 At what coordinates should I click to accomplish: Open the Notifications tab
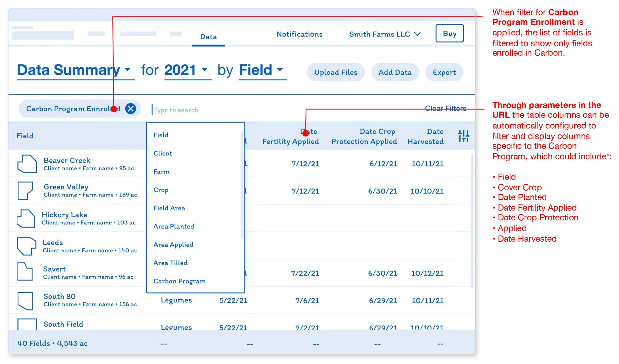(299, 34)
